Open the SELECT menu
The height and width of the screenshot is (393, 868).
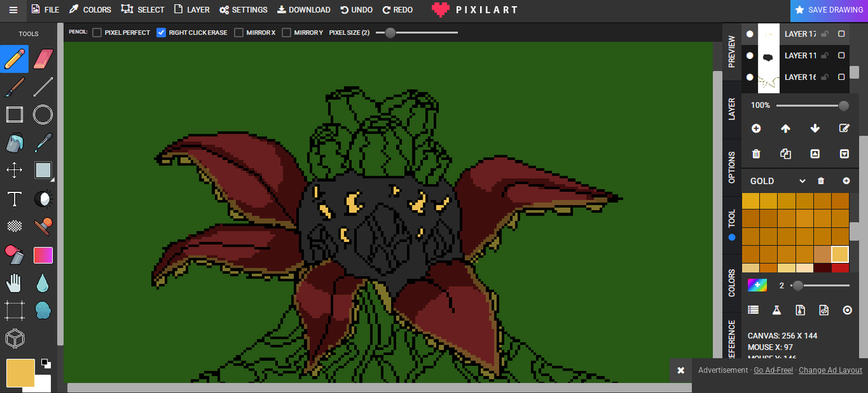(x=142, y=9)
